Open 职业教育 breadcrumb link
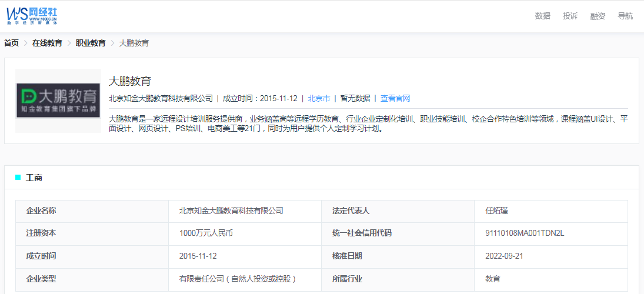This screenshot has height=294, width=644. pos(91,43)
